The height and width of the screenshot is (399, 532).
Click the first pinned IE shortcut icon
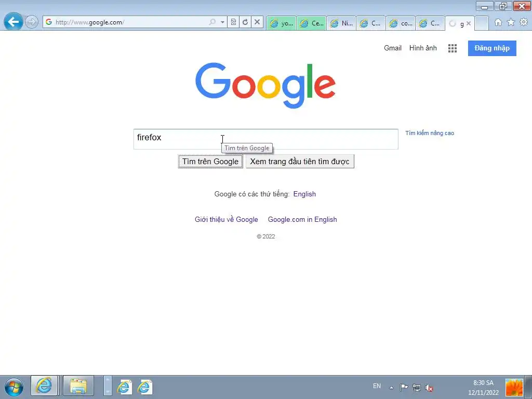[x=124, y=387]
